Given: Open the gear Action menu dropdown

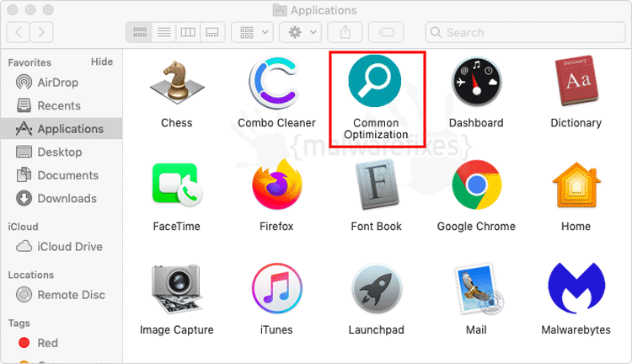Looking at the screenshot, I should tap(300, 32).
